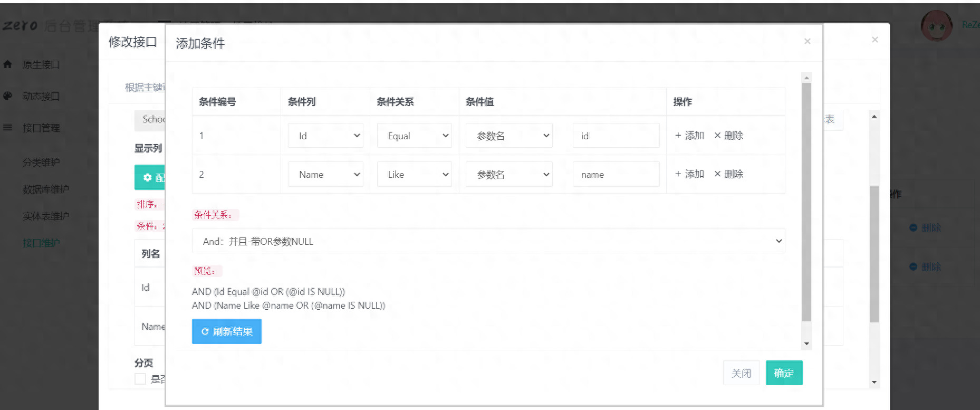980x410 pixels.
Task: Click the list icon beside 接口管理
Action: [x=7, y=128]
